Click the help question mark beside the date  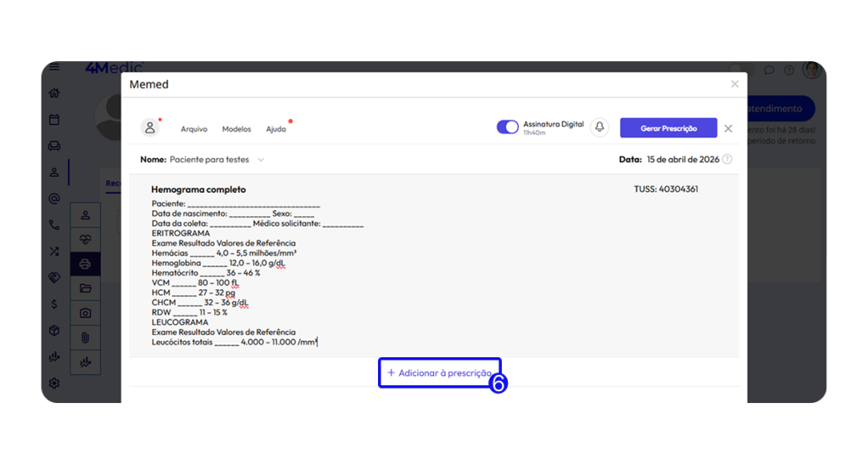(726, 160)
